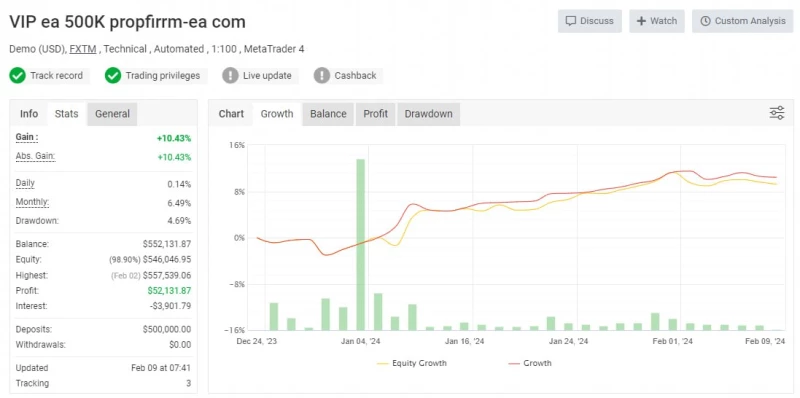Click the Gain label in stats
This screenshot has width=800, height=398.
click(27, 137)
